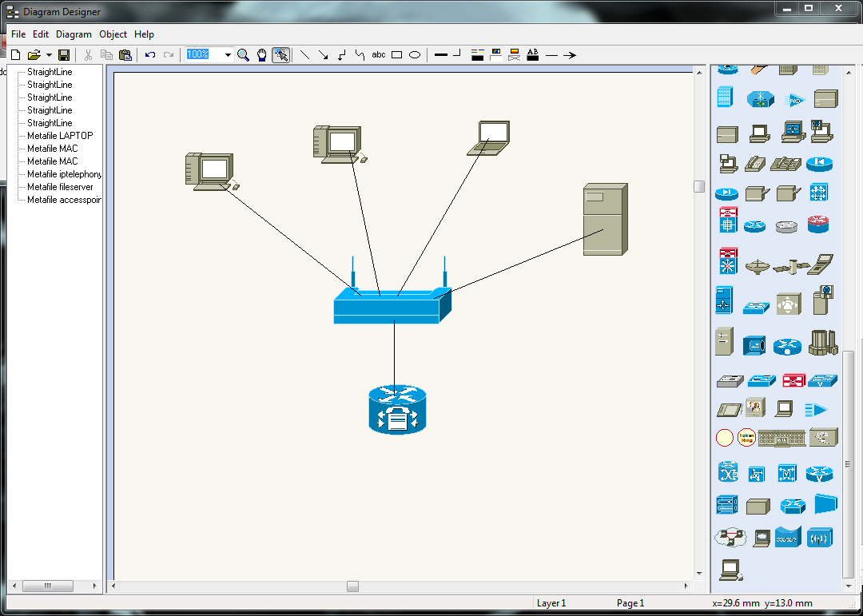Open the Diagram menu
863x616 pixels.
click(74, 34)
